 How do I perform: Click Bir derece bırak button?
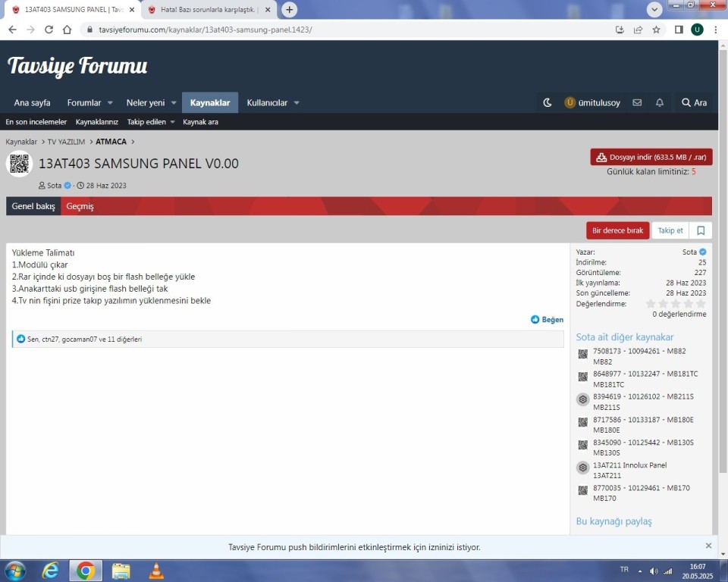click(x=617, y=230)
